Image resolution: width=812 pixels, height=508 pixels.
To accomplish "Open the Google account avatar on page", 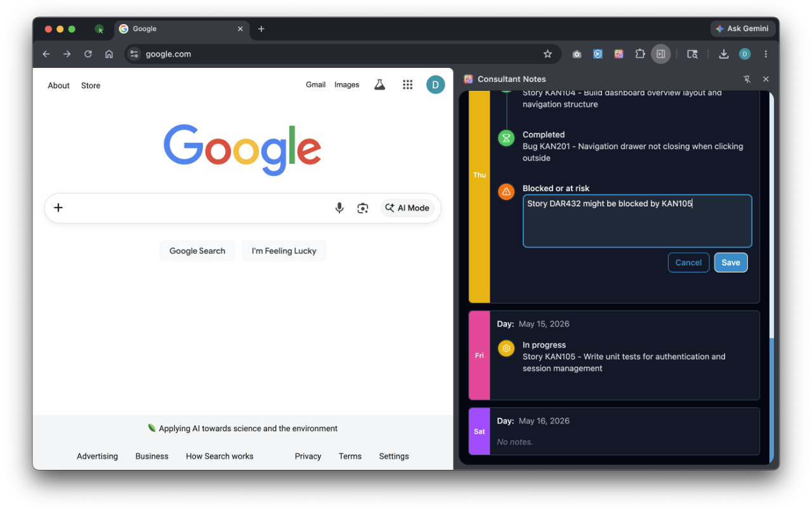I will [x=436, y=84].
